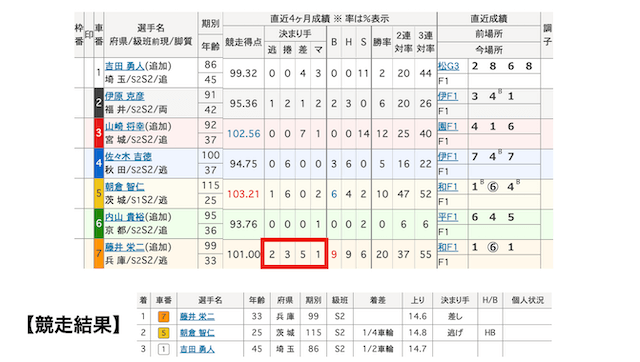Viewport: 640px width, 362px height.
Task: Click score value 99.32
Action: pyautogui.click(x=243, y=73)
